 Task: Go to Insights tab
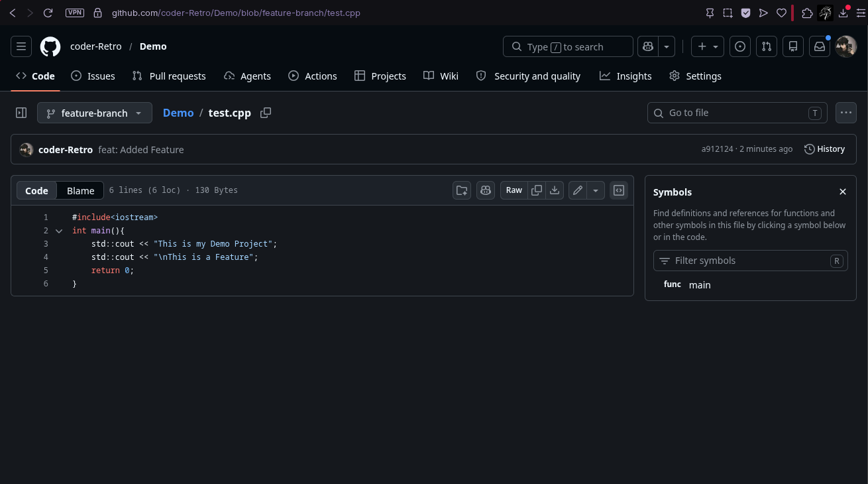tap(625, 76)
